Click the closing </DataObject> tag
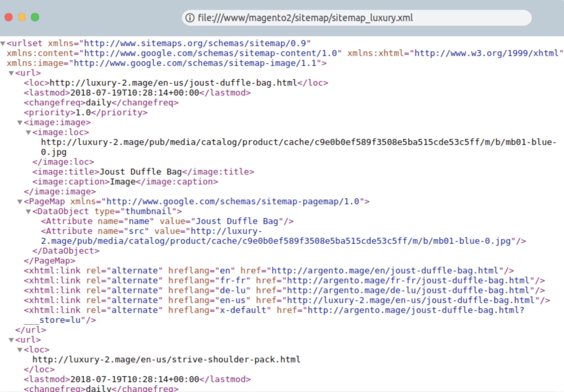 point(66,251)
